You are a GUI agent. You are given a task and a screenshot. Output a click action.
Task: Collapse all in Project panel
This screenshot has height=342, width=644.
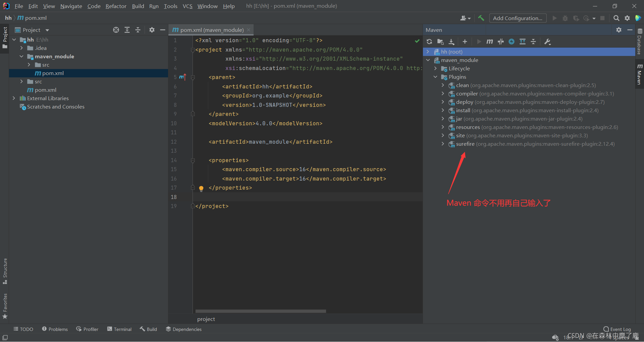[x=138, y=30]
